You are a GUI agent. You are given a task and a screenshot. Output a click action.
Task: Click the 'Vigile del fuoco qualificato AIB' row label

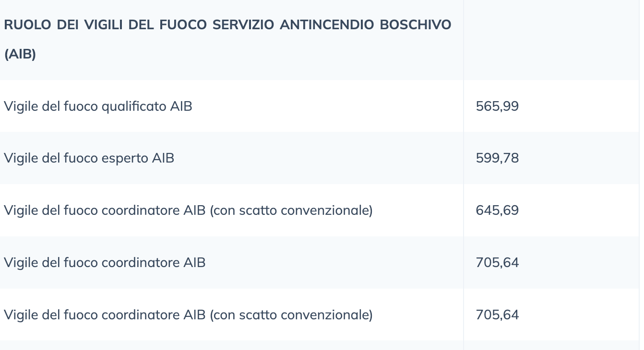[x=98, y=106]
